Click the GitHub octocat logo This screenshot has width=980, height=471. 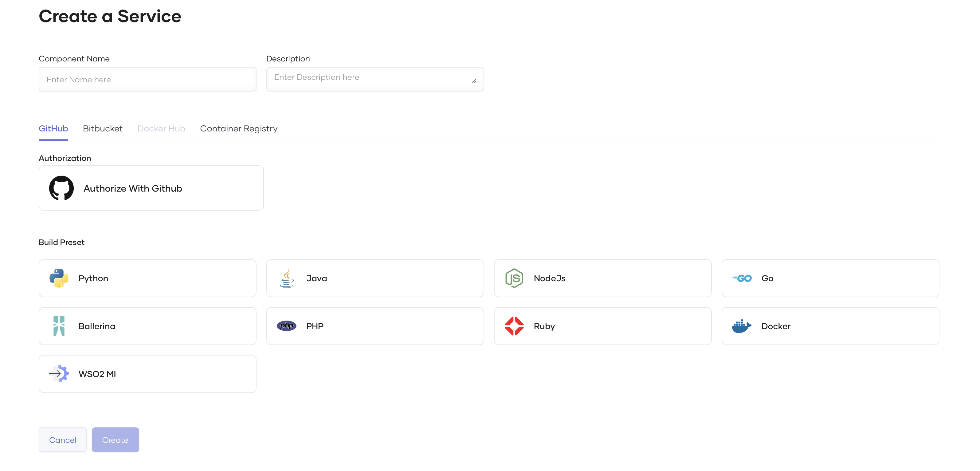(61, 188)
